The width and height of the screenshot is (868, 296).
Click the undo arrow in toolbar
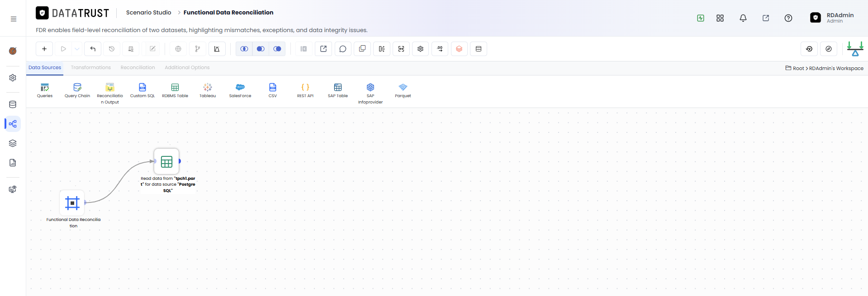click(x=93, y=49)
